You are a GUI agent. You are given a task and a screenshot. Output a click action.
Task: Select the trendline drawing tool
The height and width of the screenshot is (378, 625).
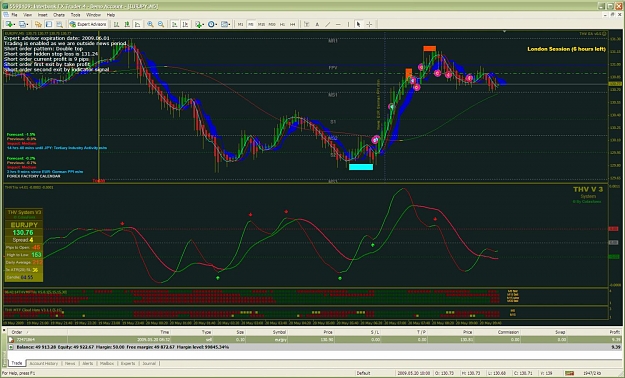pos(328,24)
